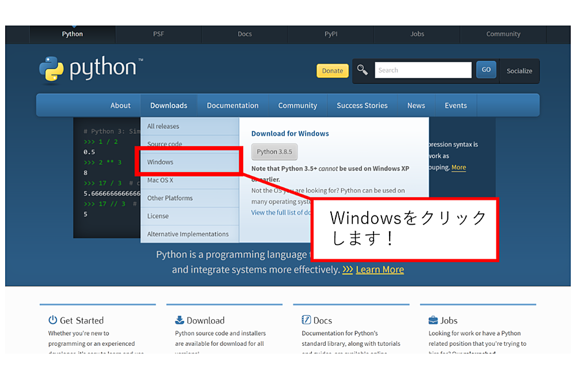Open the About main menu
Viewport: 588px width, 386px height.
(120, 105)
